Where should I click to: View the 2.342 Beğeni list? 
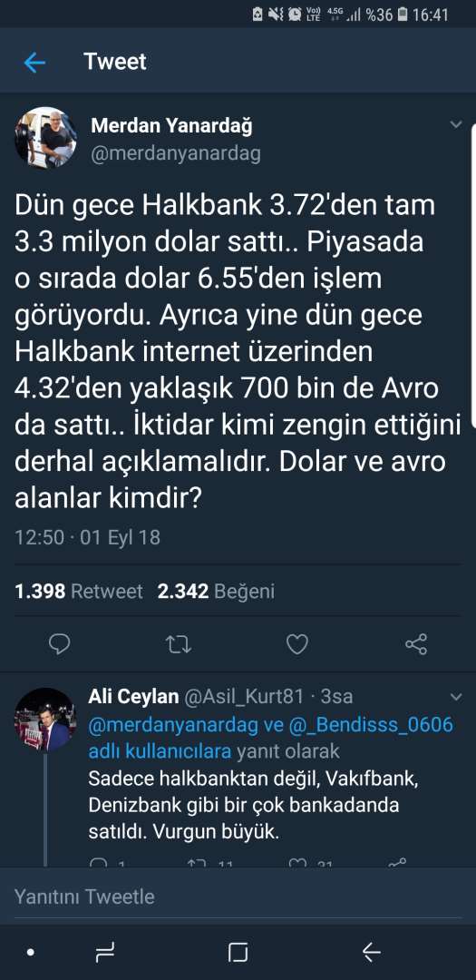coord(216,592)
